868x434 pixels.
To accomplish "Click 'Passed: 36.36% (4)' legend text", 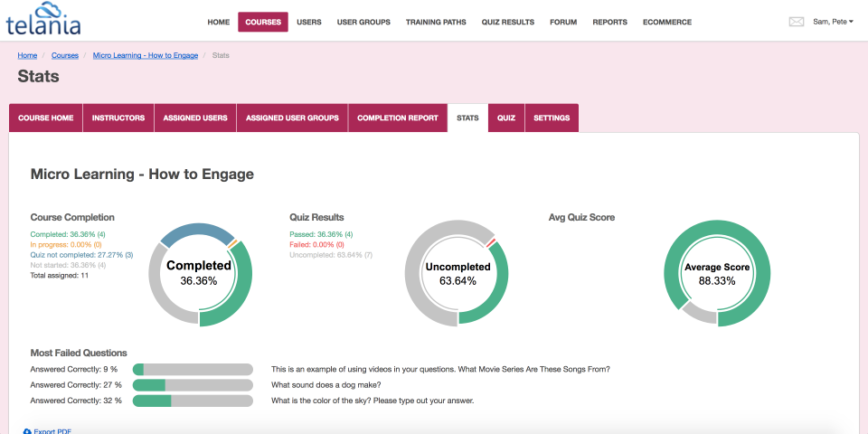I will [x=321, y=234].
